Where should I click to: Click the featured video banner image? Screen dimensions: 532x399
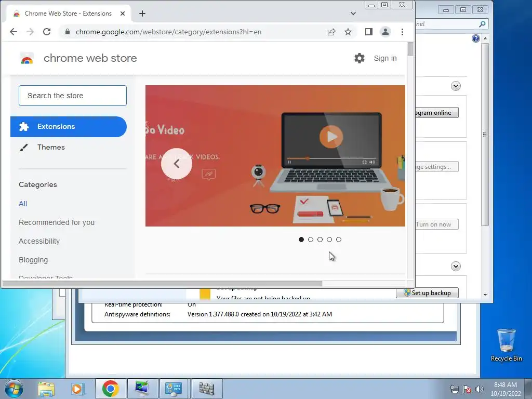point(275,156)
